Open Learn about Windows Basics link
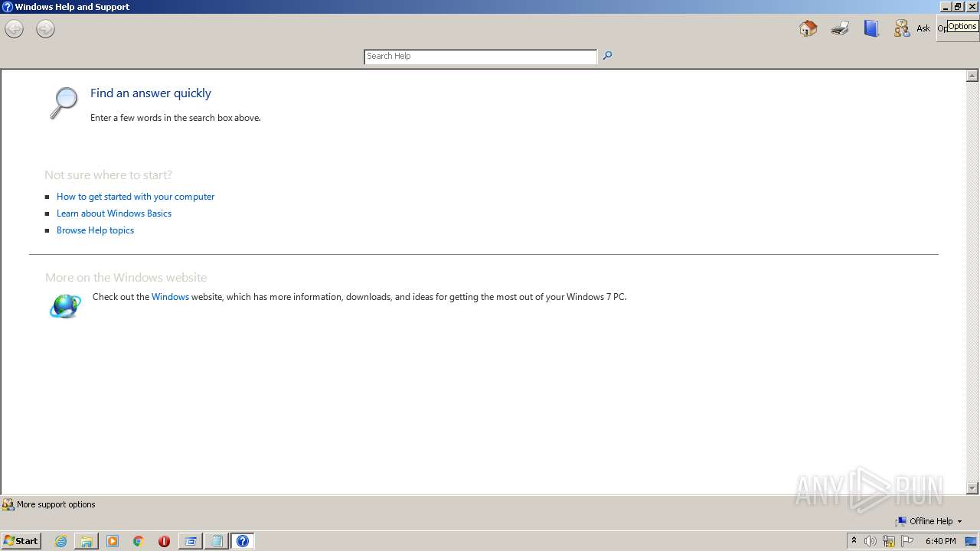The image size is (980, 551). point(114,214)
